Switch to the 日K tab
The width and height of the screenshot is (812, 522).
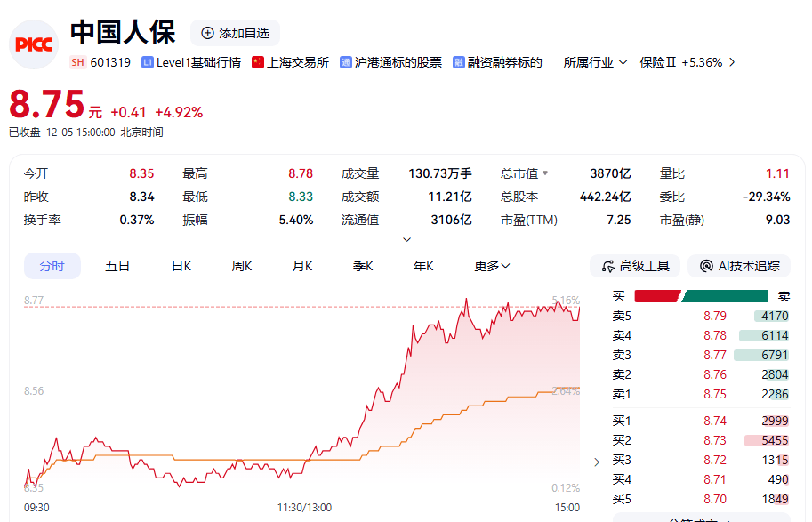coord(181,266)
